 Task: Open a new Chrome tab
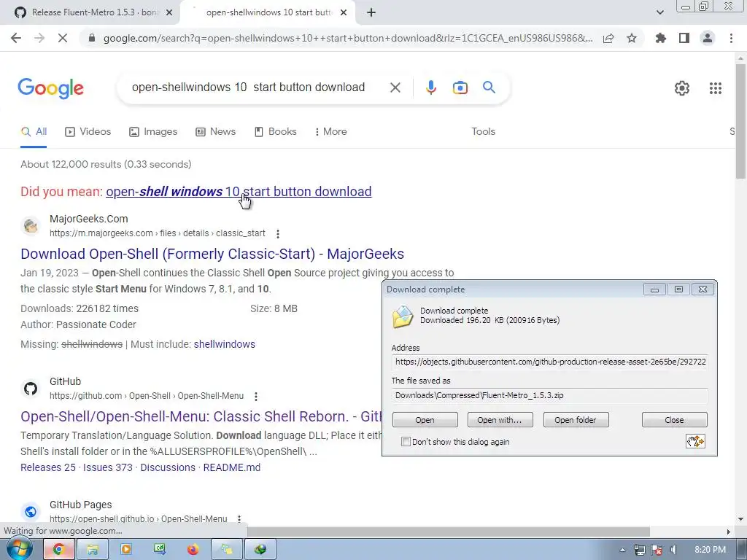click(371, 12)
